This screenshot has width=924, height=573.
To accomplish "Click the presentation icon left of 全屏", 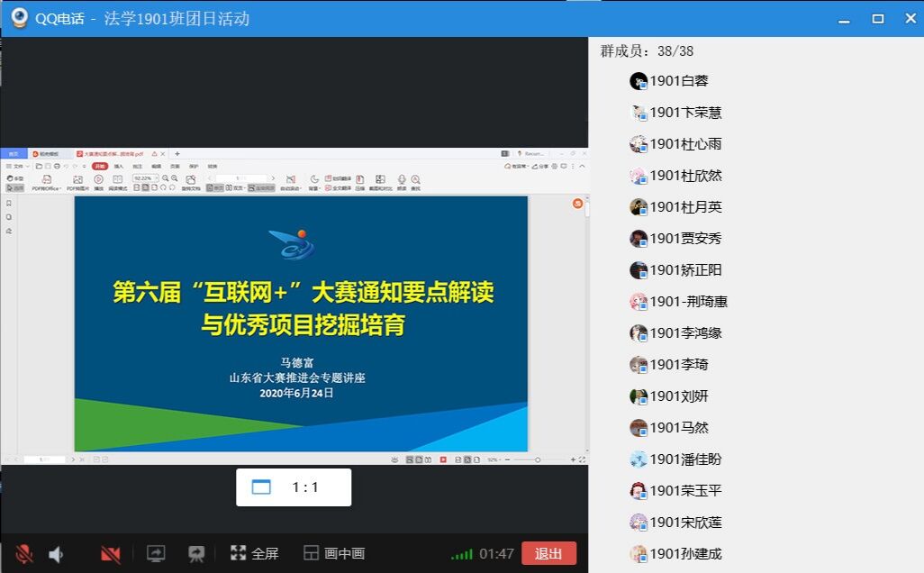I will point(195,554).
